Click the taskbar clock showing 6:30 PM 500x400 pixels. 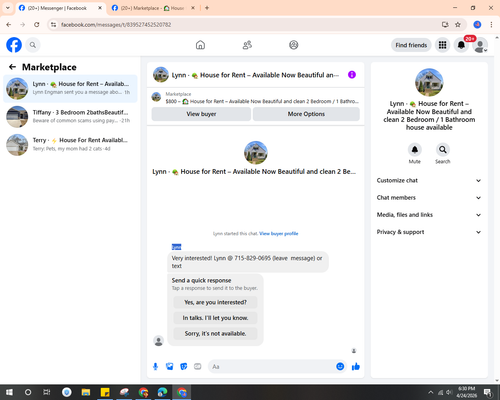pyautogui.click(x=466, y=392)
